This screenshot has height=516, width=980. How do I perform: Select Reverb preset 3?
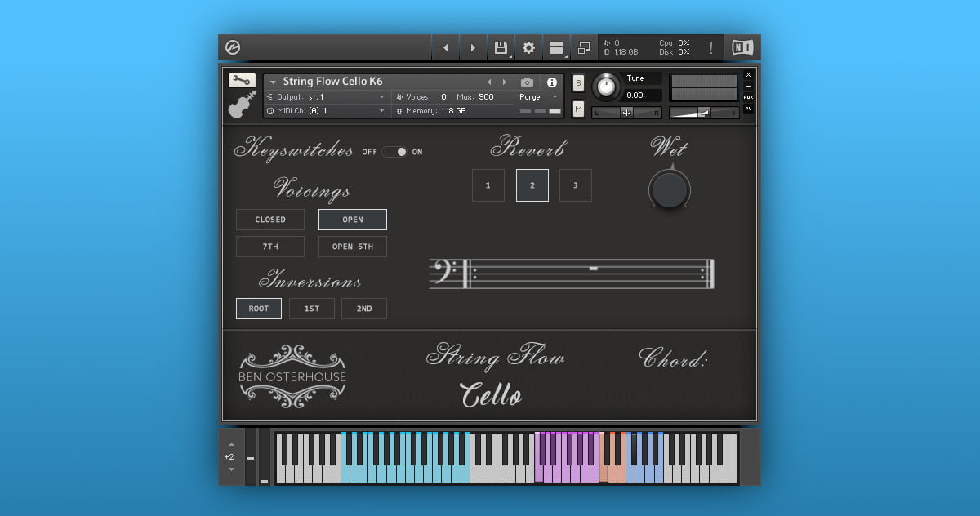click(x=575, y=185)
